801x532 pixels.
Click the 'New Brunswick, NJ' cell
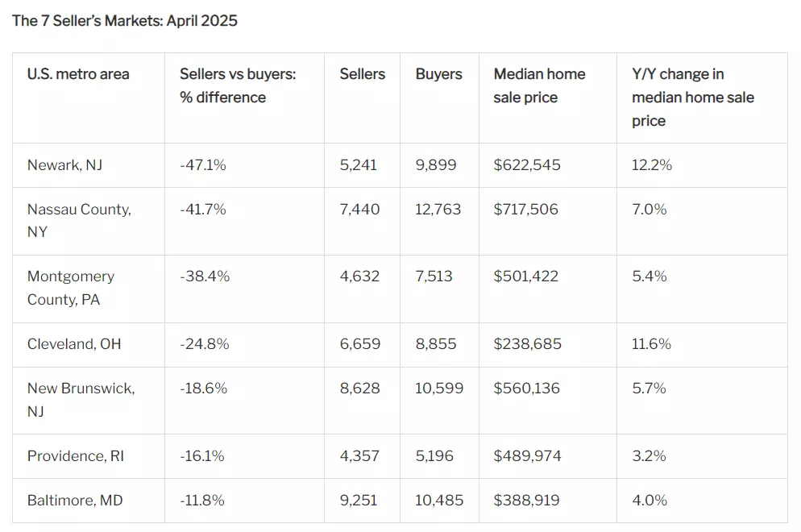tap(81, 399)
